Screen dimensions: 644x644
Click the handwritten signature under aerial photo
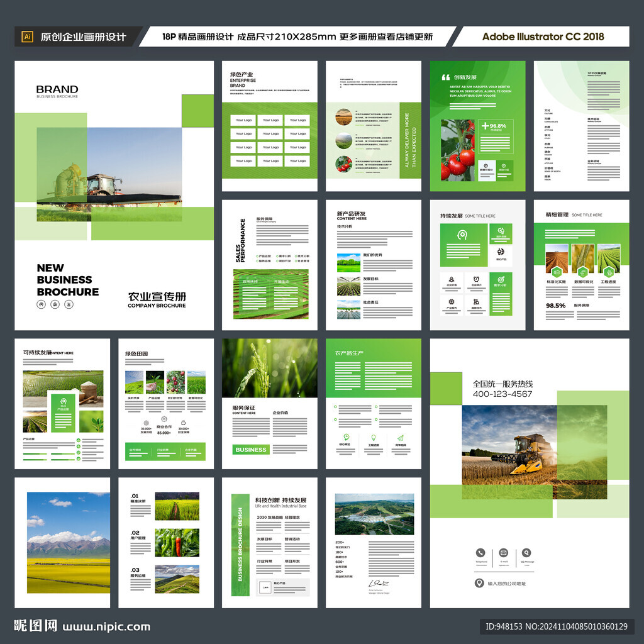(378, 583)
